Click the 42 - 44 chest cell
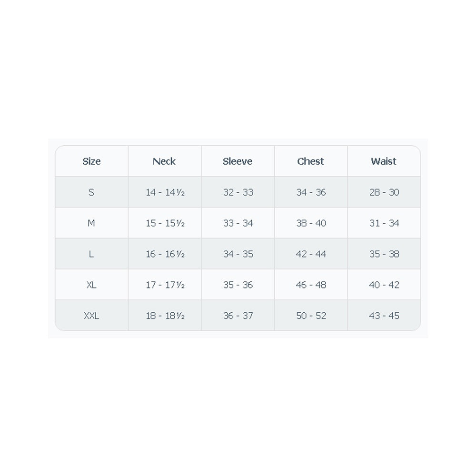The image size is (476, 476). pyautogui.click(x=311, y=254)
